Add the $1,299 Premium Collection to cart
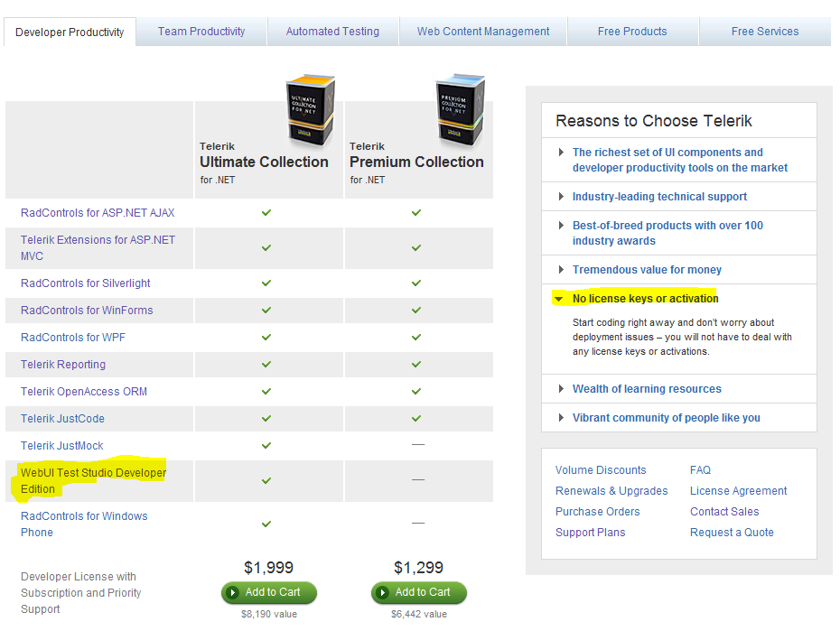840x631 pixels. [419, 592]
